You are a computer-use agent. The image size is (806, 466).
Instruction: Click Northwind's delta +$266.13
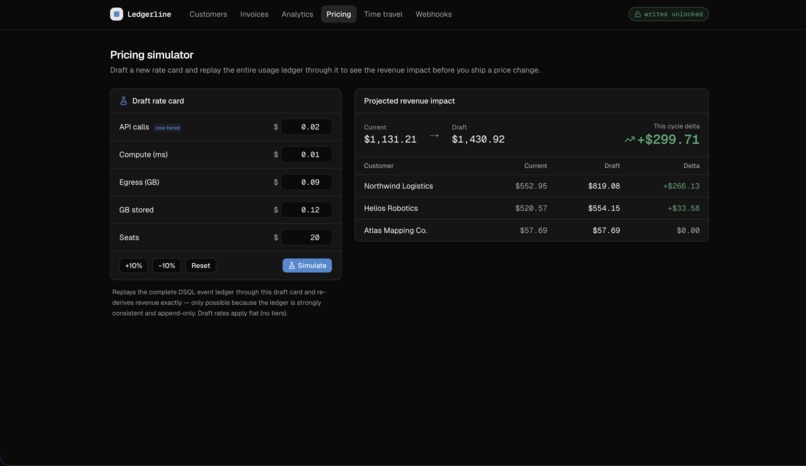tap(681, 186)
